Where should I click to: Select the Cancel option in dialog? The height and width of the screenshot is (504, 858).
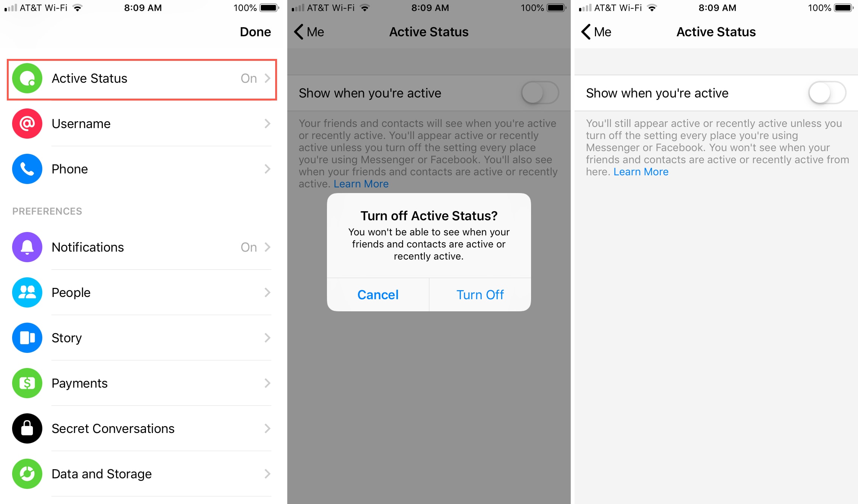click(378, 294)
